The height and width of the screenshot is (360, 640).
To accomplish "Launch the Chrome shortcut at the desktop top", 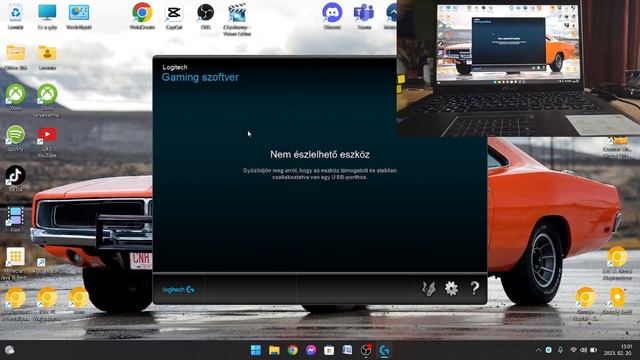I will (x=142, y=17).
